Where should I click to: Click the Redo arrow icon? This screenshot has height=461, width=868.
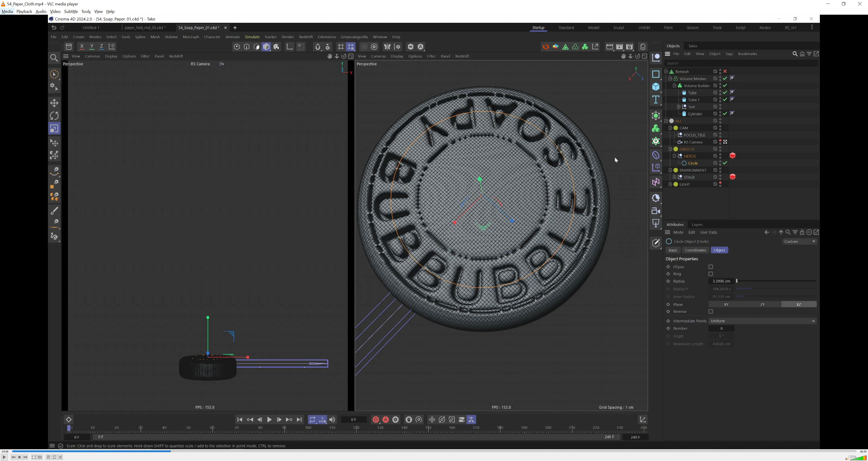62,28
